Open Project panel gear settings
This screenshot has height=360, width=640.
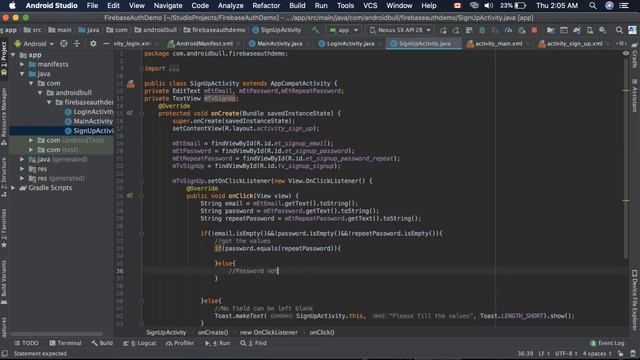[93, 43]
